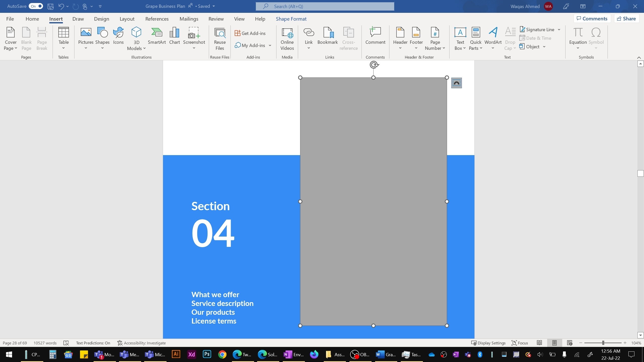Viewport: 644px width, 362px height.
Task: Insert a Text Box
Action: click(460, 39)
